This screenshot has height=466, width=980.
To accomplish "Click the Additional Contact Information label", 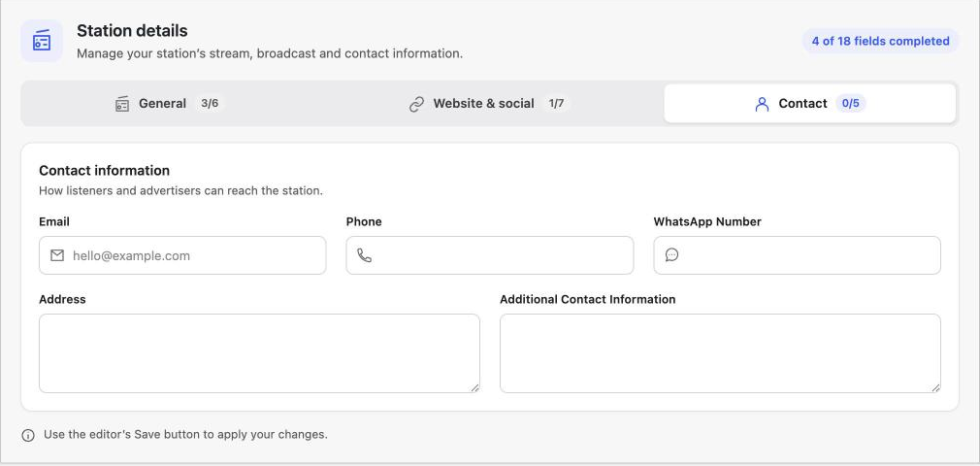I will click(x=587, y=300).
